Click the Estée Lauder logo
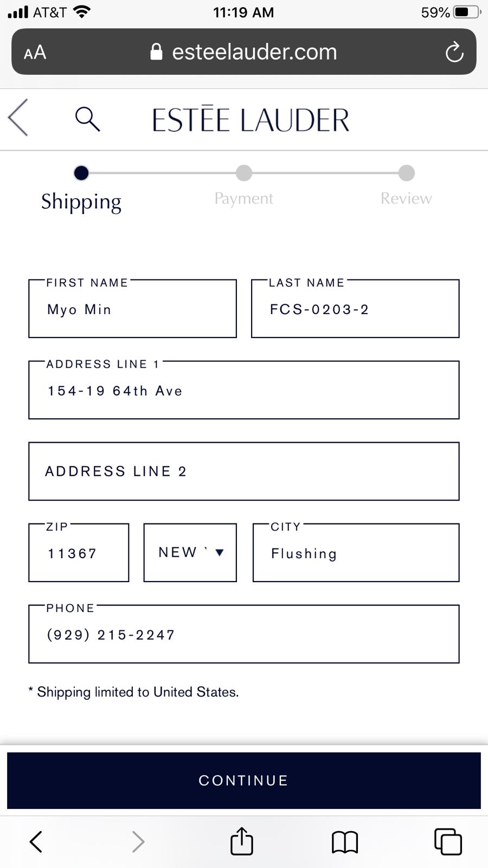 point(251,120)
